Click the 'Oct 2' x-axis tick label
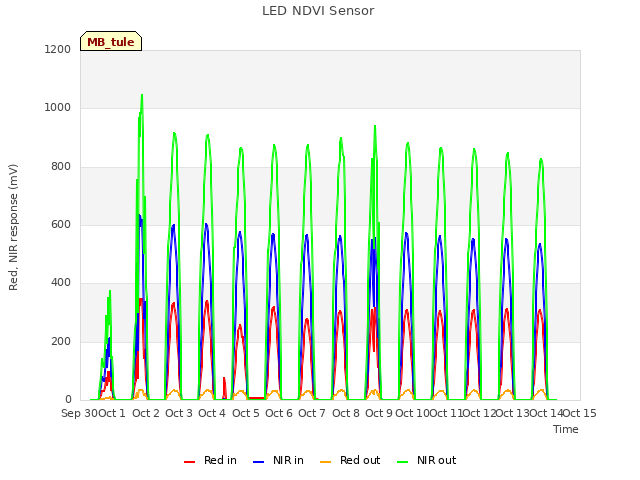Viewport: 640px width, 480px height. click(146, 413)
